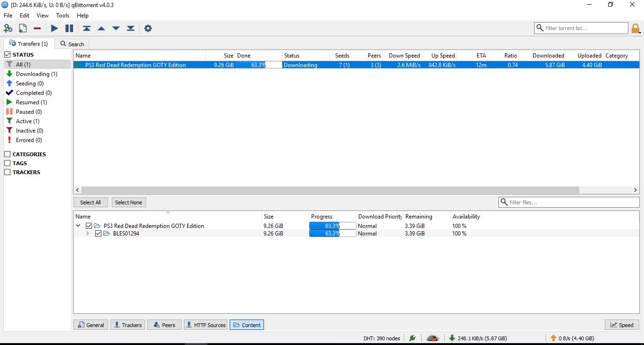Open the View menu

pyautogui.click(x=42, y=16)
